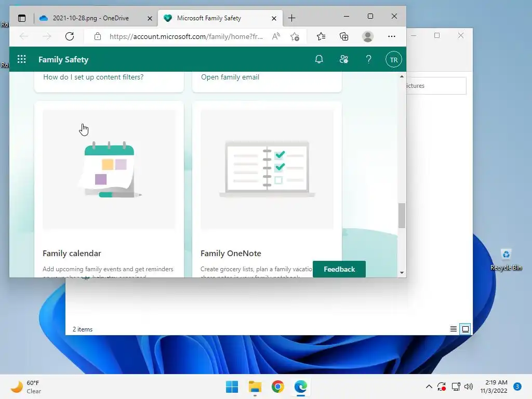Open the Family calendar card image
Image resolution: width=532 pixels, height=399 pixels.
point(109,169)
